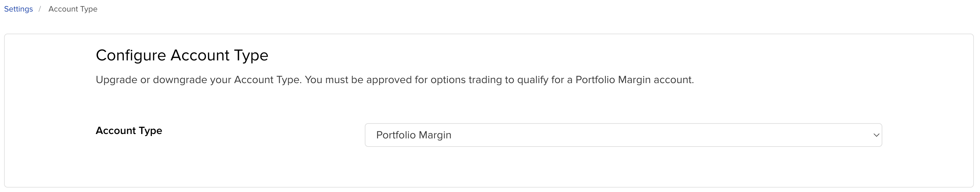Expand the Account Type dropdown chevron
This screenshot has height=192, width=980.
tap(876, 135)
